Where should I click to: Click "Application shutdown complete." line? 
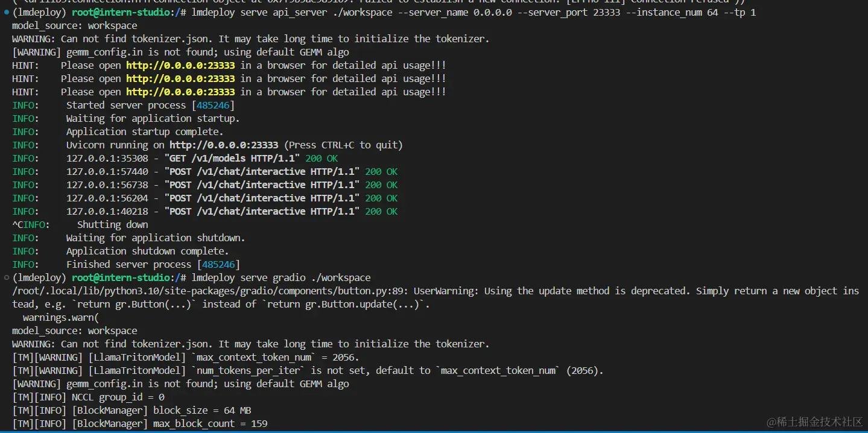coord(147,251)
